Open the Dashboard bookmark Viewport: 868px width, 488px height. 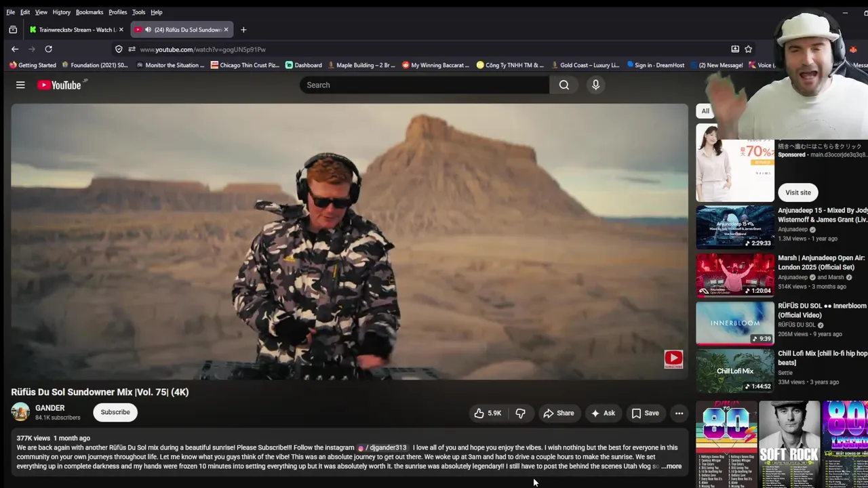click(x=303, y=65)
